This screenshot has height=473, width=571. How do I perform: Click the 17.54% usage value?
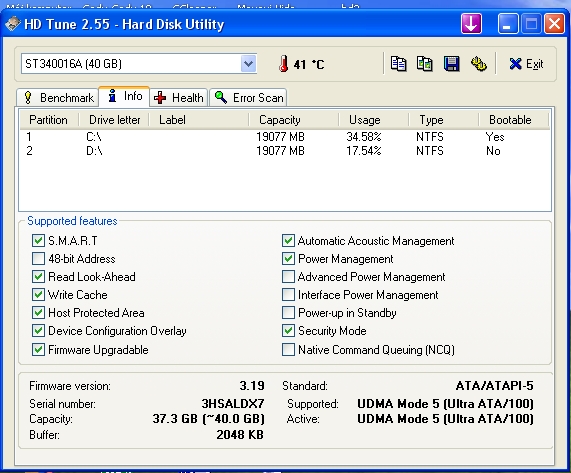pos(364,151)
